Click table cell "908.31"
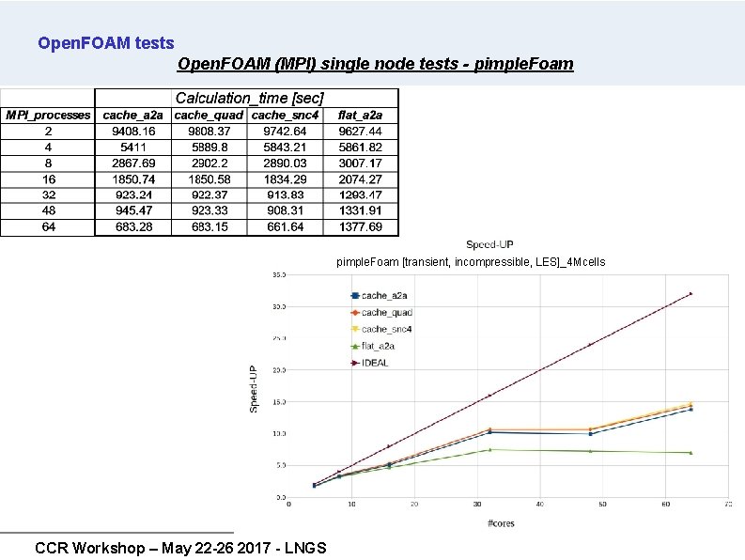 [x=285, y=210]
